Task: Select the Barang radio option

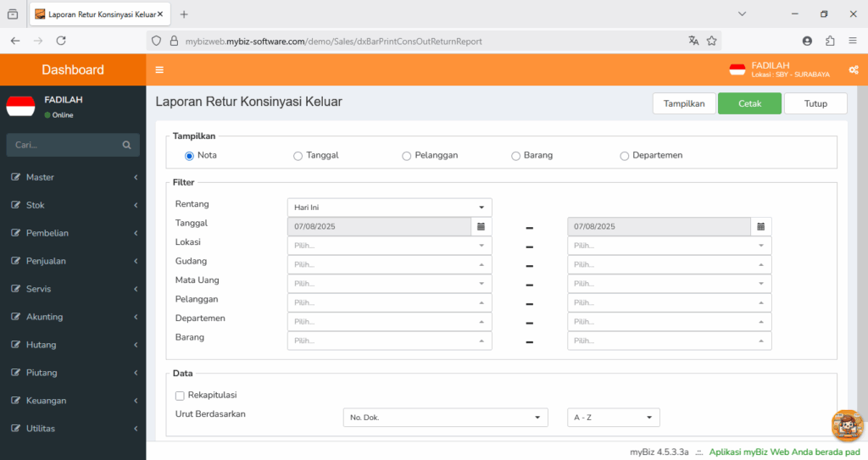Action: [x=515, y=156]
